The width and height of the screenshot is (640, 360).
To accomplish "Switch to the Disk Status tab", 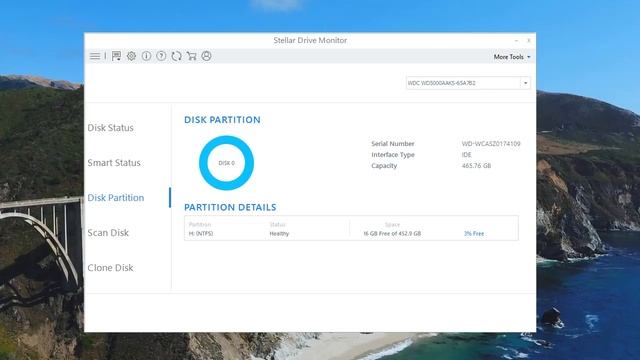I will coord(110,128).
